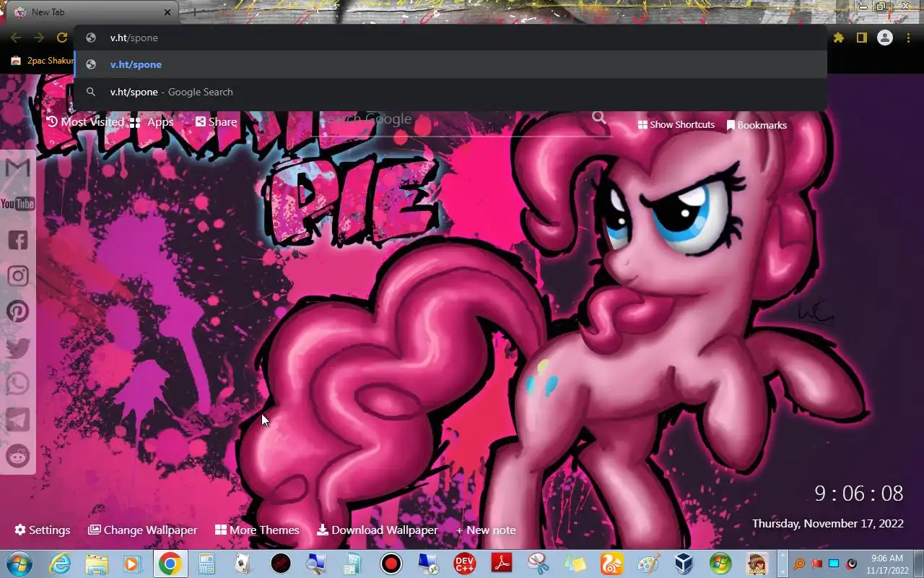Viewport: 924px width, 578px height.
Task: Open Windows Start menu
Action: click(x=19, y=564)
